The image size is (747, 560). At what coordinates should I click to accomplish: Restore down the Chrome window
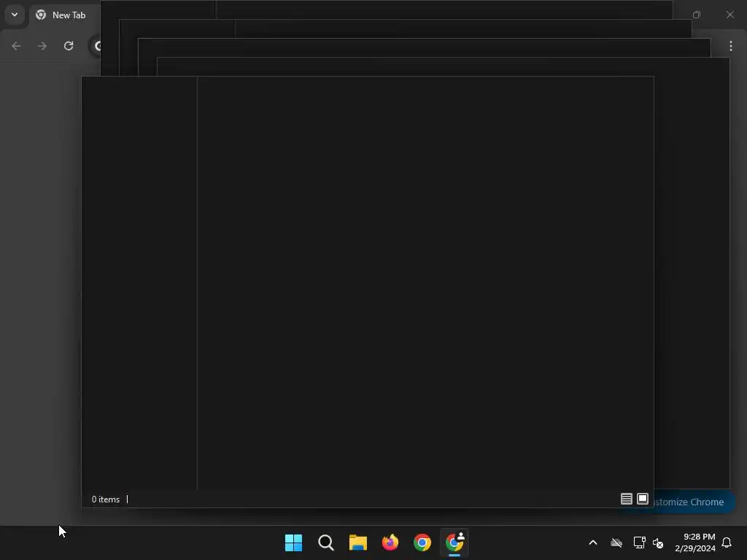pos(697,15)
